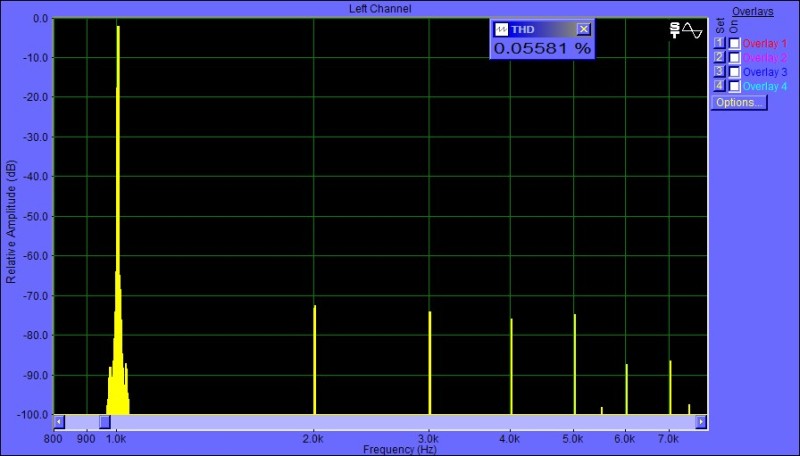The width and height of the screenshot is (800, 456).
Task: Click the Relative Amplitude (dB) axis label
Action: pos(11,222)
